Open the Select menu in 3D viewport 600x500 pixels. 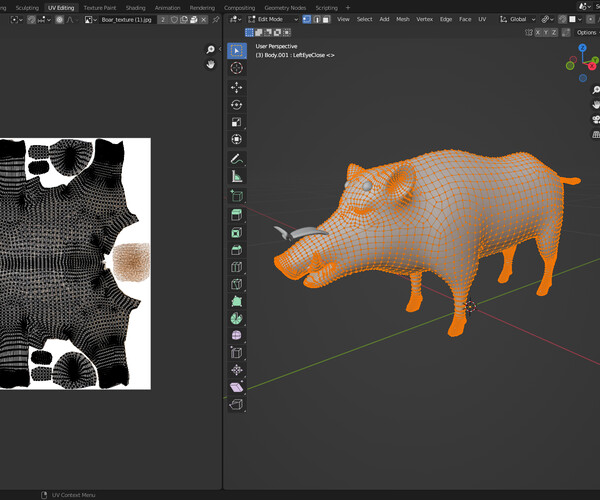(364, 19)
